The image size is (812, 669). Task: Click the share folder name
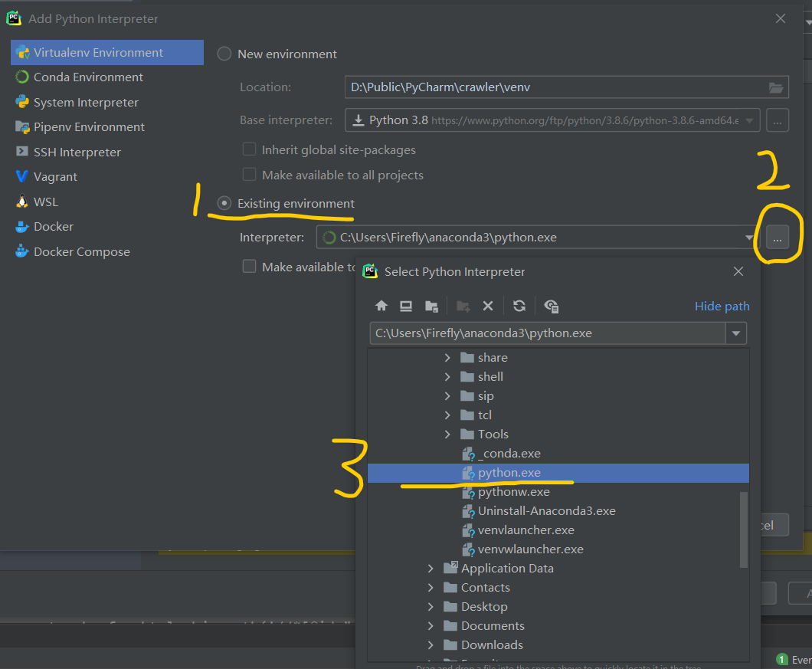[493, 358]
